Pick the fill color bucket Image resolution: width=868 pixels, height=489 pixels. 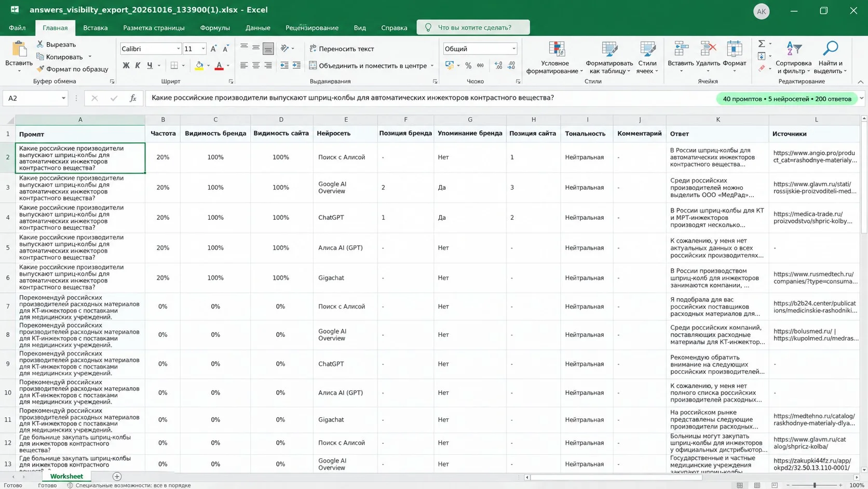pos(199,65)
